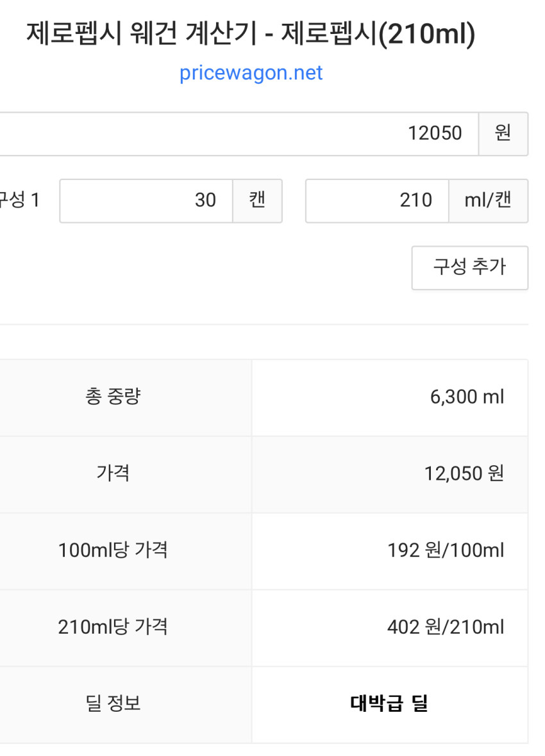Select the 210ml당 가격 label cell

click(x=113, y=627)
